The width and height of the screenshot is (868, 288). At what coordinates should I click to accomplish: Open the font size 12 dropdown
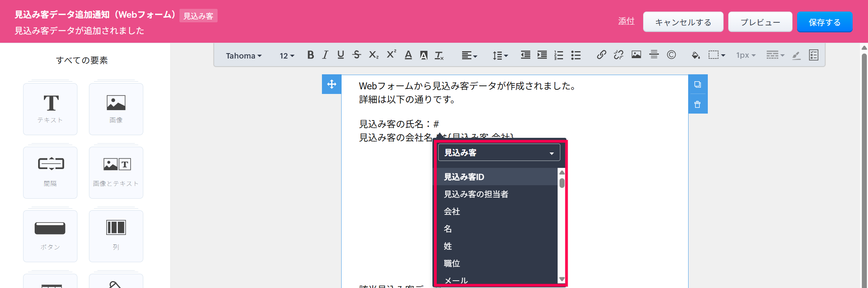287,56
